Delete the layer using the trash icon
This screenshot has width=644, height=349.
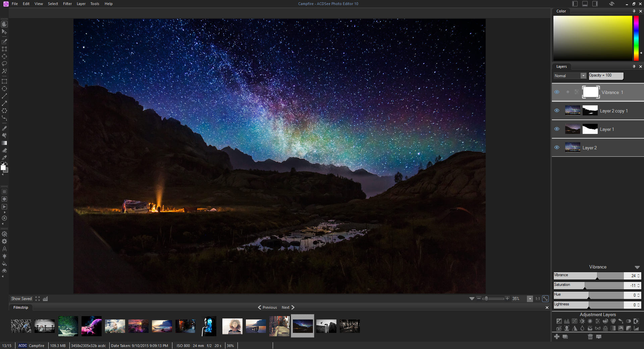[590, 337]
